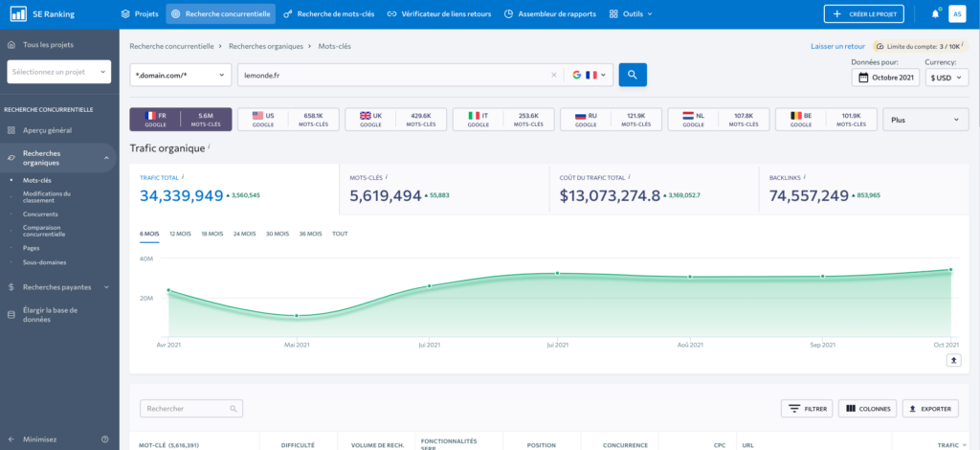Viewport: 980px width, 450px height.
Task: Open Modifications du classement in sidebar
Action: click(x=47, y=197)
